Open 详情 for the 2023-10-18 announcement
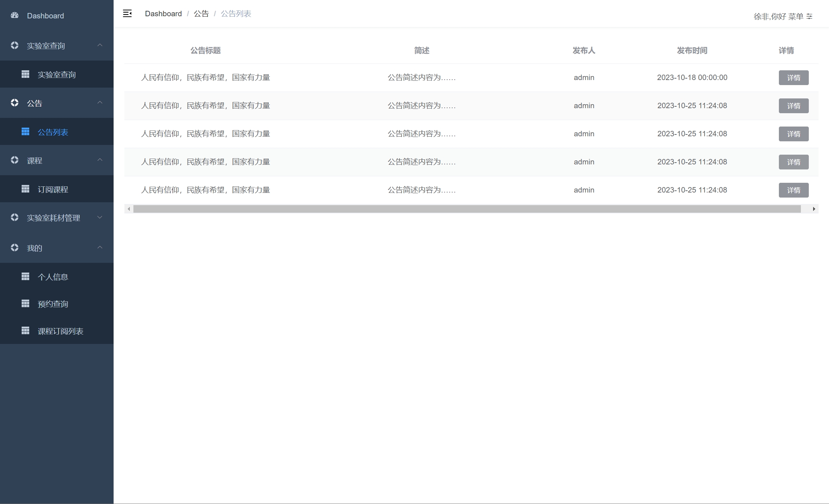829x504 pixels. [x=793, y=78]
